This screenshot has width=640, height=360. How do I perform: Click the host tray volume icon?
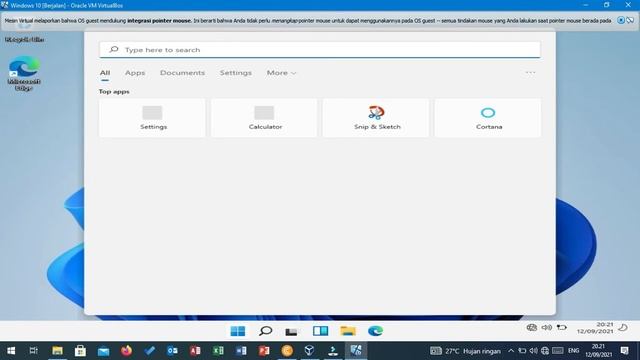click(533, 351)
